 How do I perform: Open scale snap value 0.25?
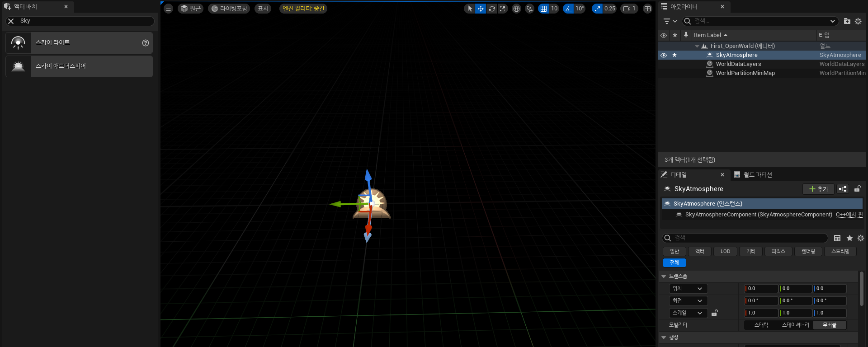(610, 9)
